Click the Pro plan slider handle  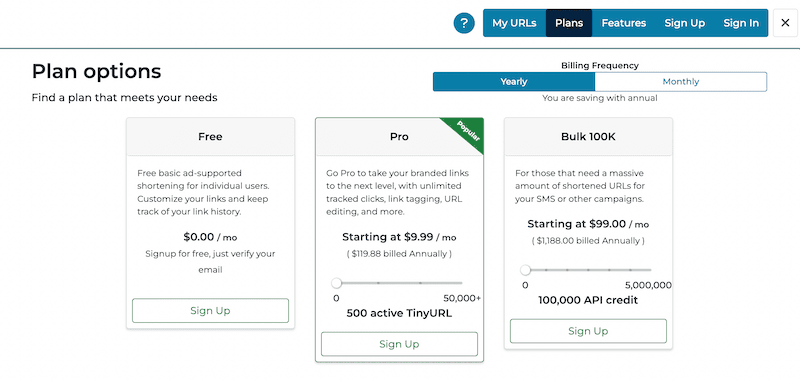(x=336, y=283)
